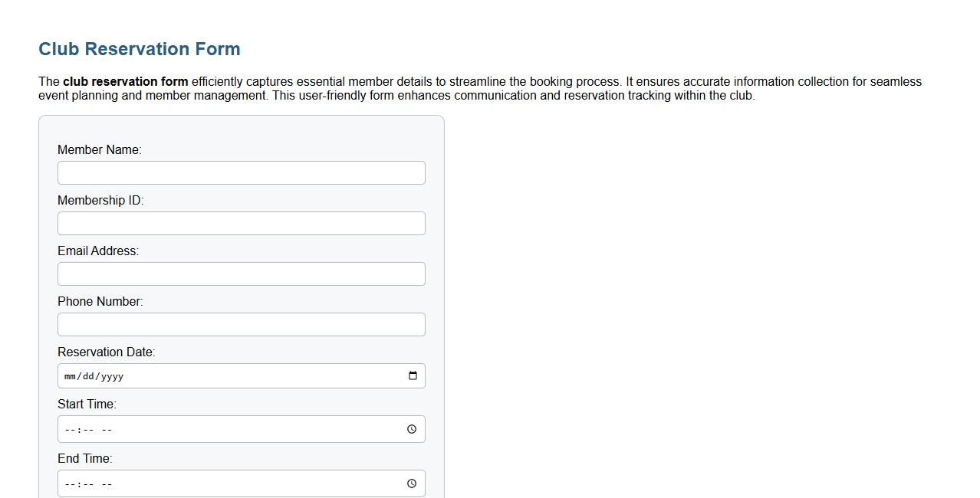Click the "Reservation Date:" label
Screen dimensions: 980x498
[107, 352]
